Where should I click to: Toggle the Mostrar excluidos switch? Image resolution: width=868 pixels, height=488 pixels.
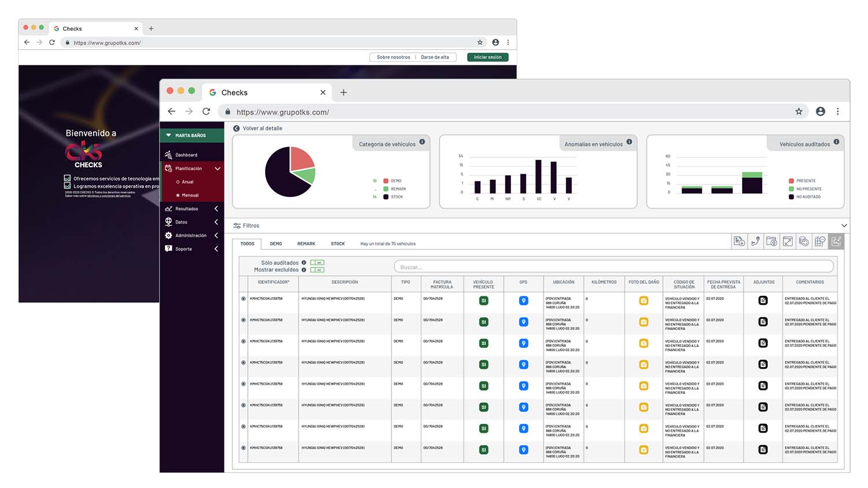(317, 270)
